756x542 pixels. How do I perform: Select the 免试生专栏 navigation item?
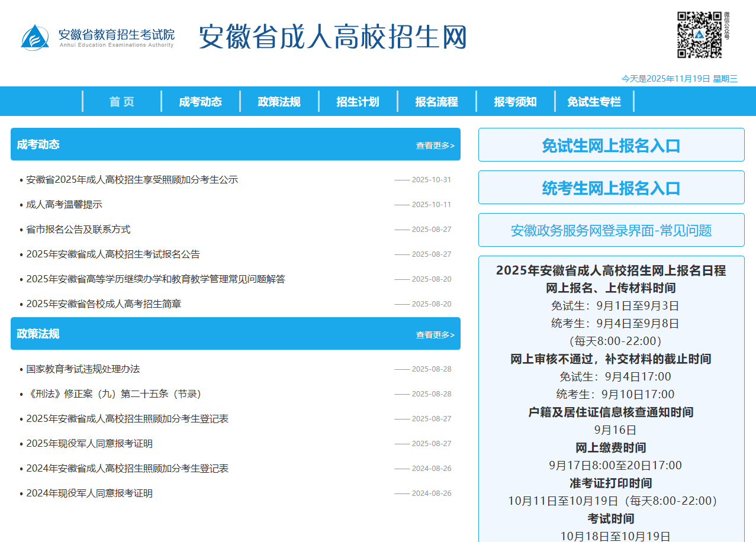tap(594, 102)
